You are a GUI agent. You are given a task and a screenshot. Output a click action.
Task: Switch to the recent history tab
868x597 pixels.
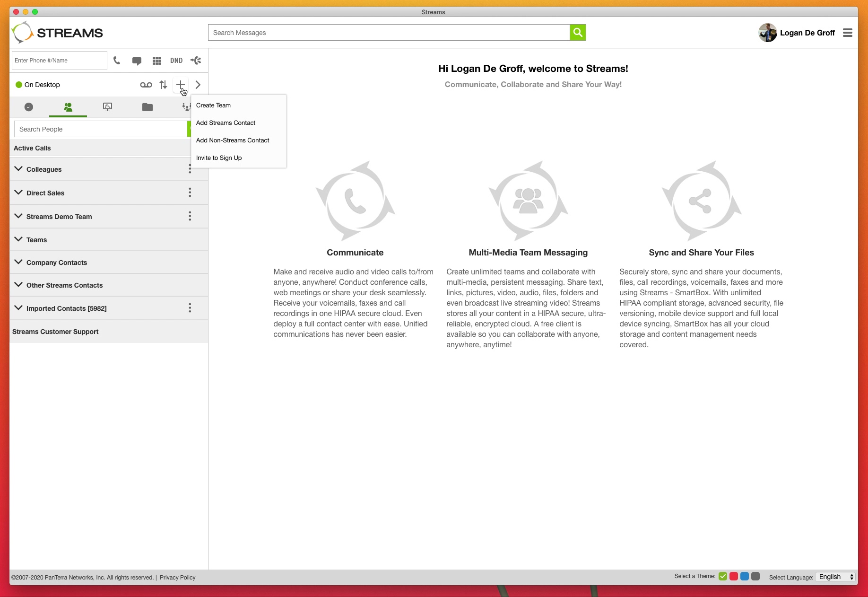[29, 107]
